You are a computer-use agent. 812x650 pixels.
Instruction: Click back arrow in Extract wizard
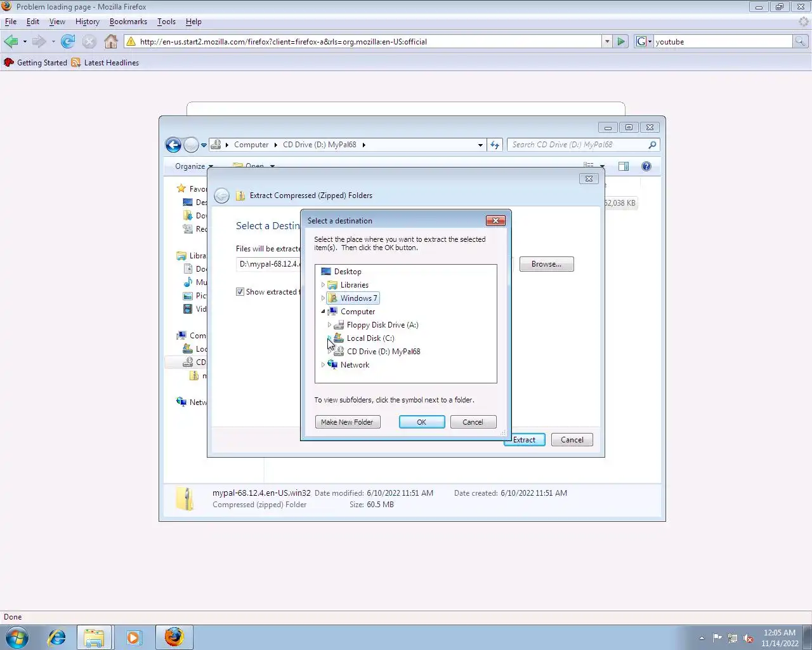(221, 196)
